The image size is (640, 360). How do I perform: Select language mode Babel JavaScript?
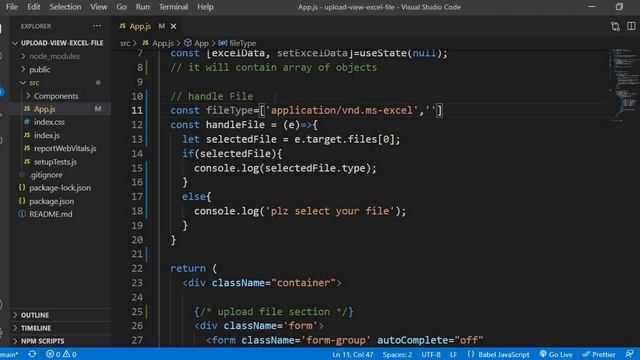tap(498, 354)
